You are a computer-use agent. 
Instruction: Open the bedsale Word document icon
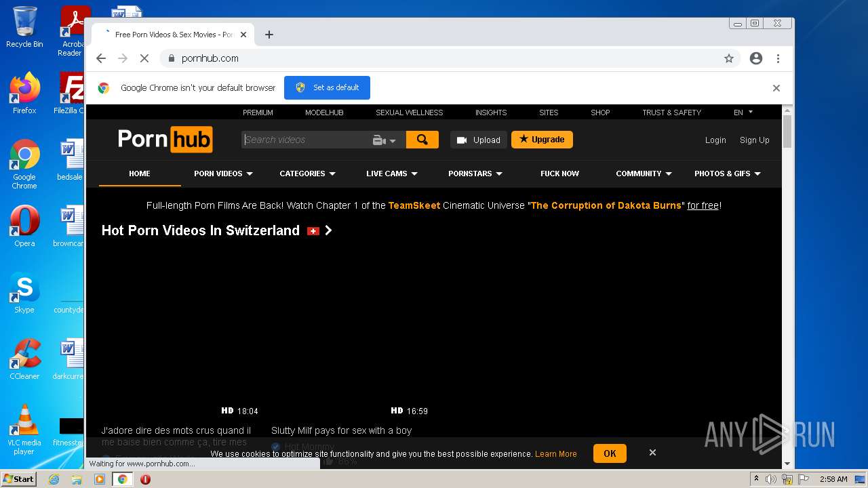click(71, 160)
